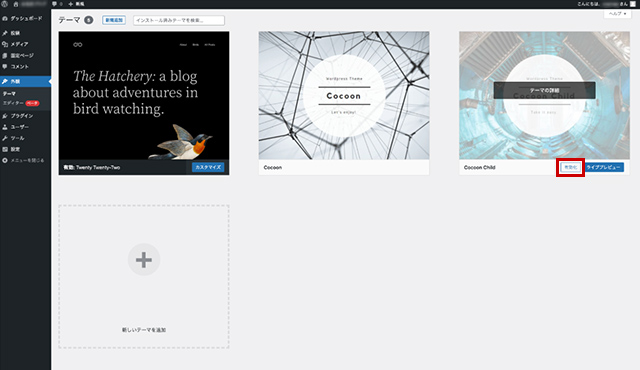Click the Cocoon Child theme name
640x370 pixels.
point(480,167)
